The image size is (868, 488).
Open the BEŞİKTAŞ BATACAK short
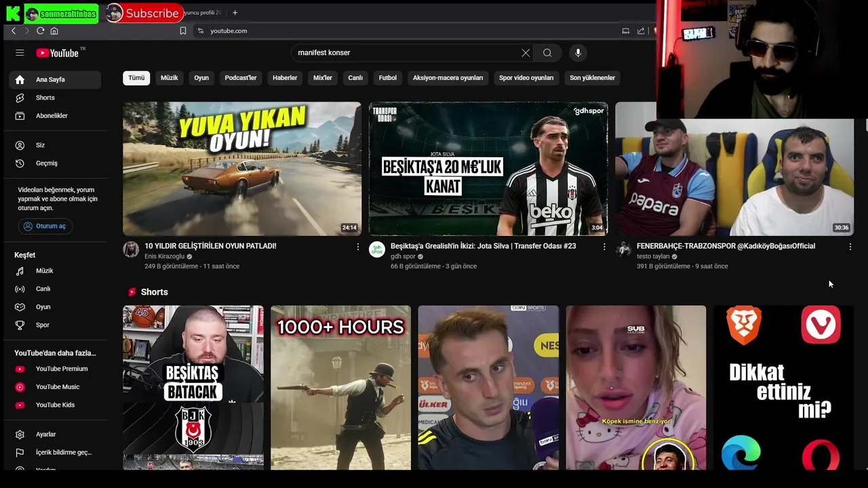193,388
